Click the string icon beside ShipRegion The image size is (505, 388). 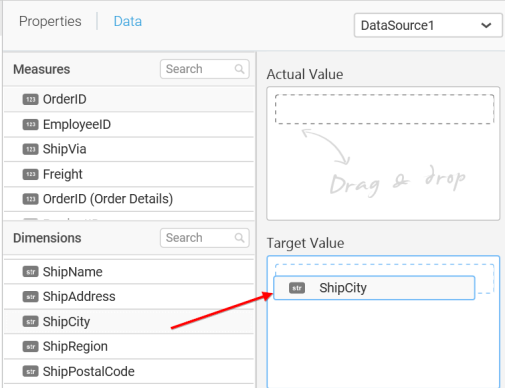30,346
